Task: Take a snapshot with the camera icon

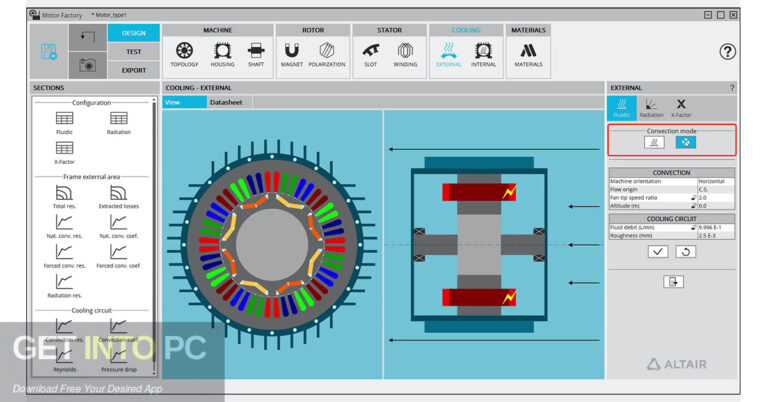Action: pos(88,65)
